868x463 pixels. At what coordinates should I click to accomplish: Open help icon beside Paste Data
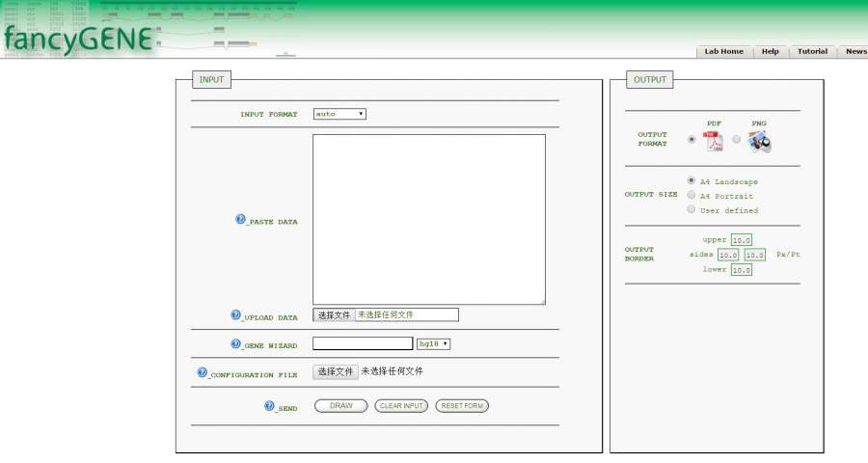click(x=240, y=219)
